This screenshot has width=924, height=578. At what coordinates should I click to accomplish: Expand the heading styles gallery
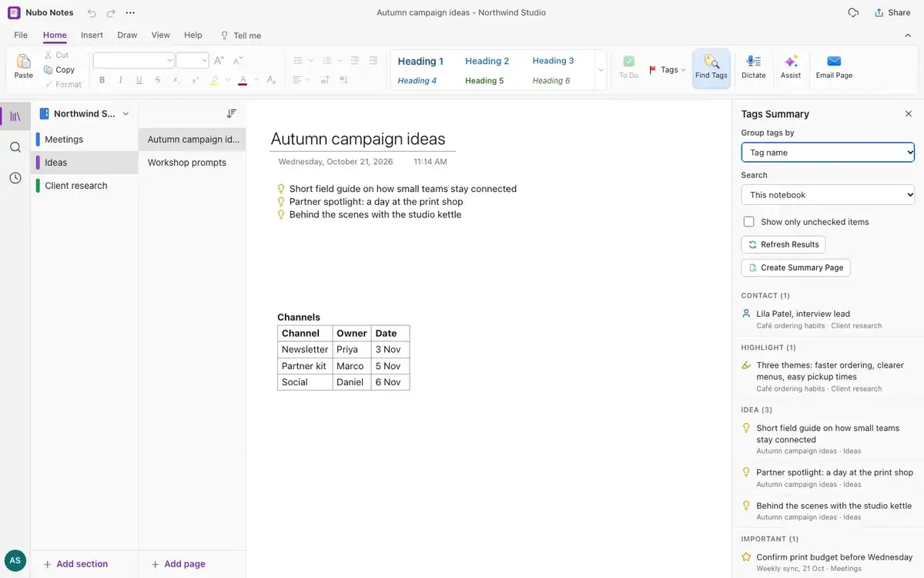click(601, 70)
